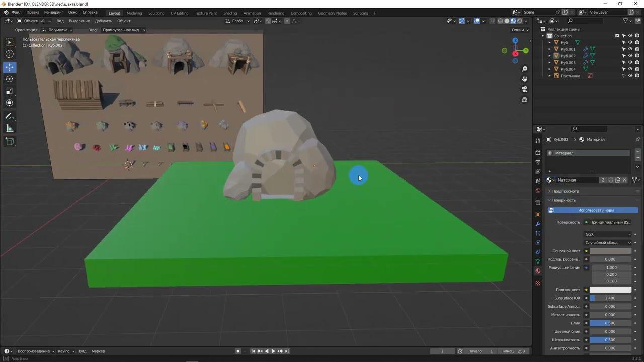Select the Measure tool
The width and height of the screenshot is (644, 362).
point(10,128)
